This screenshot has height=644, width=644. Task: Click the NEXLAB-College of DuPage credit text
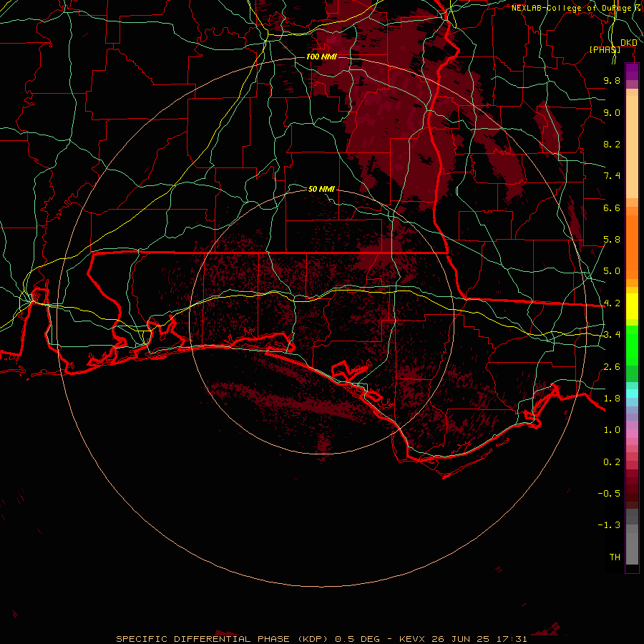pyautogui.click(x=575, y=8)
